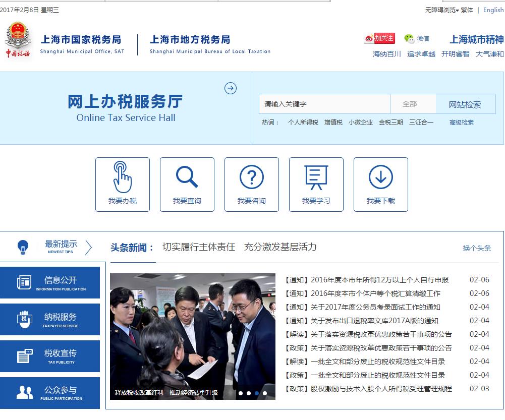The width and height of the screenshot is (505, 420).
Task: Click the date 2017年2月8日 星期三
Action: point(29,10)
